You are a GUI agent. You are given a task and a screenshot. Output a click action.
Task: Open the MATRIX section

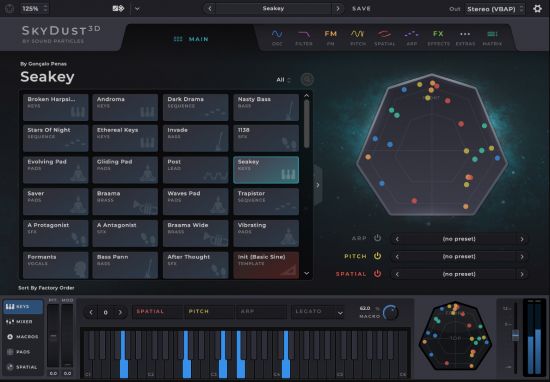coord(492,38)
